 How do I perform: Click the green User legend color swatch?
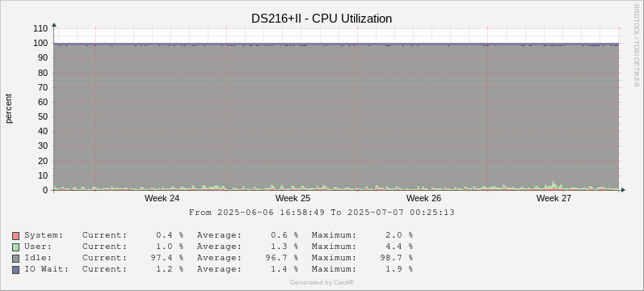click(15, 247)
